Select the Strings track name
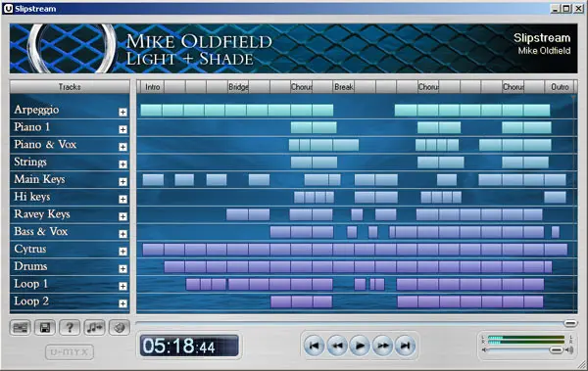 (30, 162)
